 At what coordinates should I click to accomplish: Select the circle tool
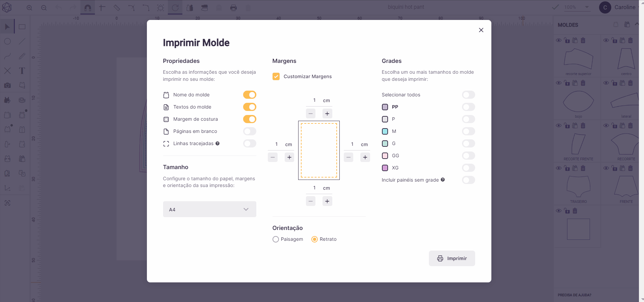[7, 41]
